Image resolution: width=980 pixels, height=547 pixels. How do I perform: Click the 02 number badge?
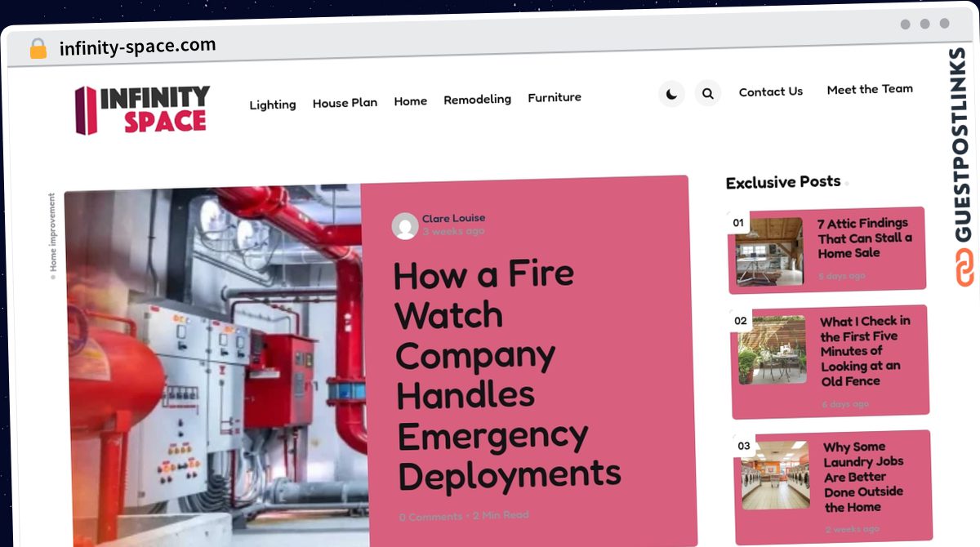(x=741, y=321)
